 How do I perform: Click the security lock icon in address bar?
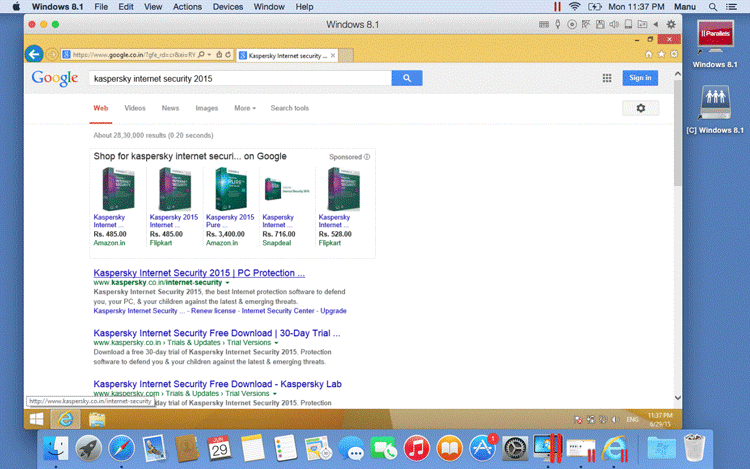(x=219, y=55)
